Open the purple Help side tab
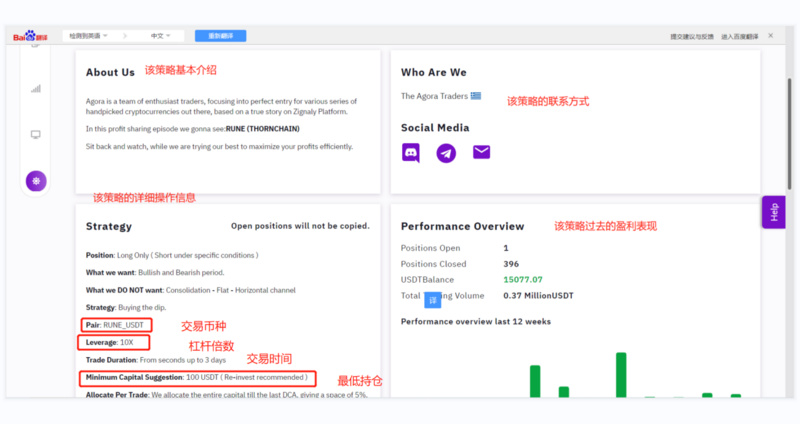This screenshot has height=424, width=800. (771, 211)
